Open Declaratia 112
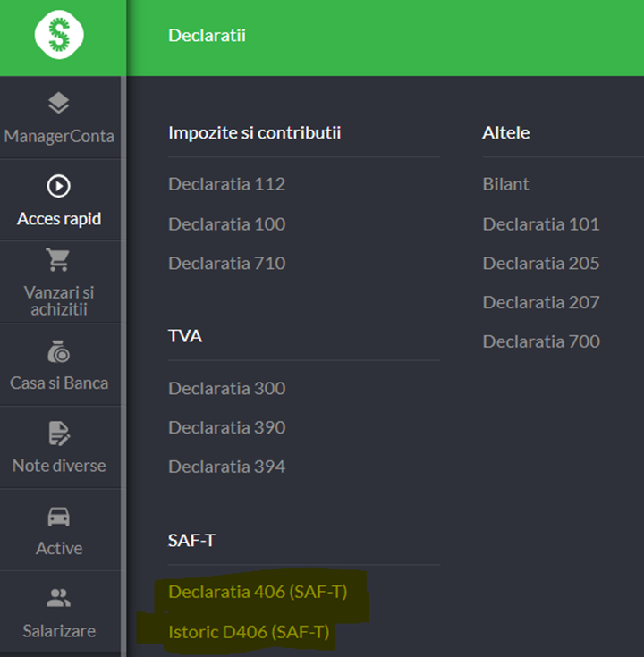644x657 pixels. pyautogui.click(x=226, y=184)
